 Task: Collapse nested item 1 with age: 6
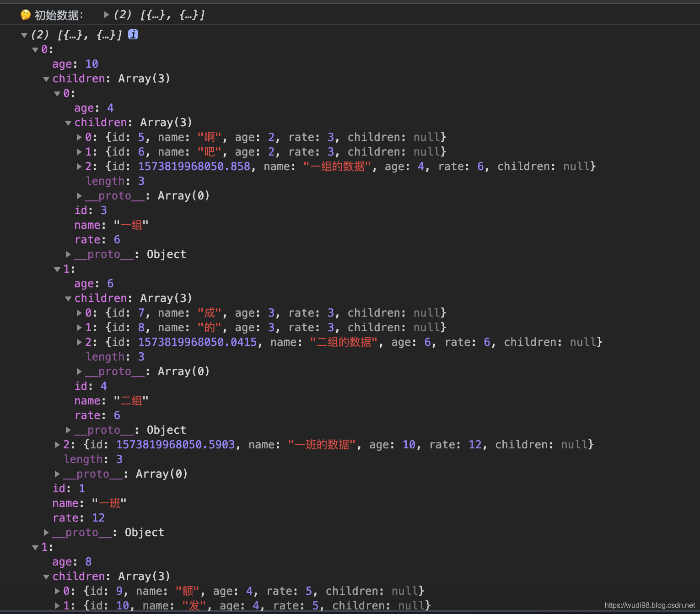(x=57, y=269)
